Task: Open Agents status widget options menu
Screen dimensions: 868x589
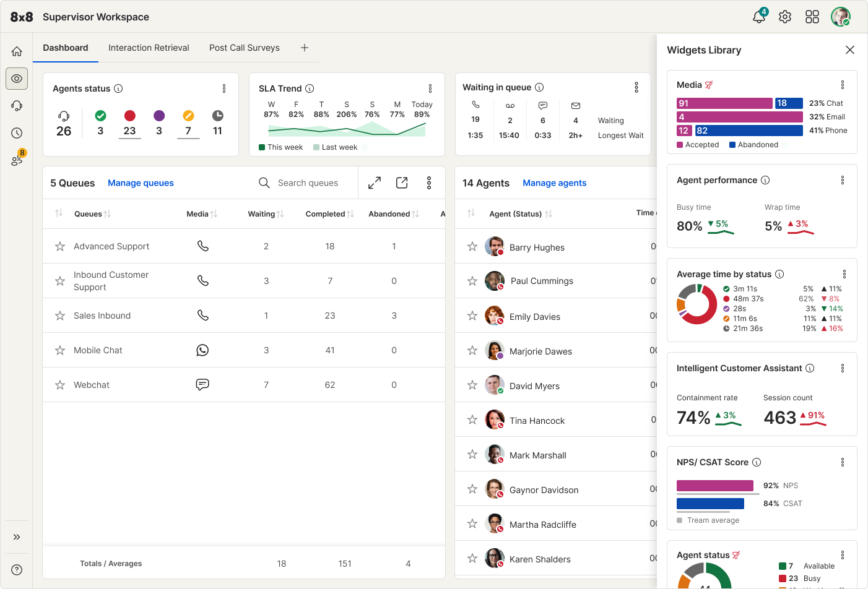Action: pos(224,88)
